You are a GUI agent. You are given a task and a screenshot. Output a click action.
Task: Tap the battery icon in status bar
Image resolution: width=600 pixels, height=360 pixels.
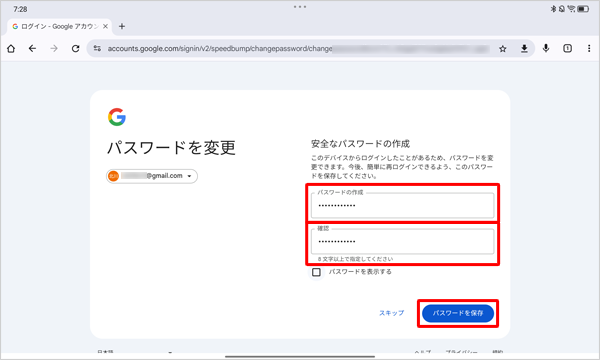[583, 9]
